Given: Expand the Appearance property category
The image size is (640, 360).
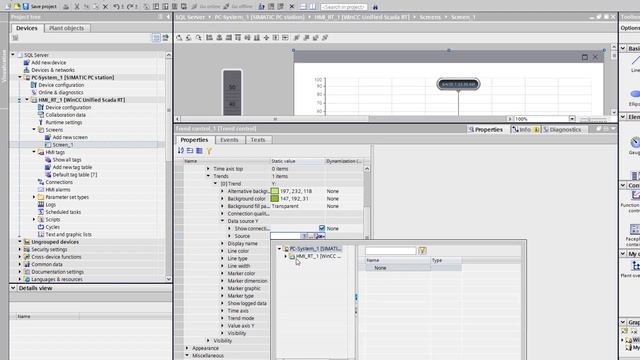Looking at the screenshot, I should [x=187, y=348].
